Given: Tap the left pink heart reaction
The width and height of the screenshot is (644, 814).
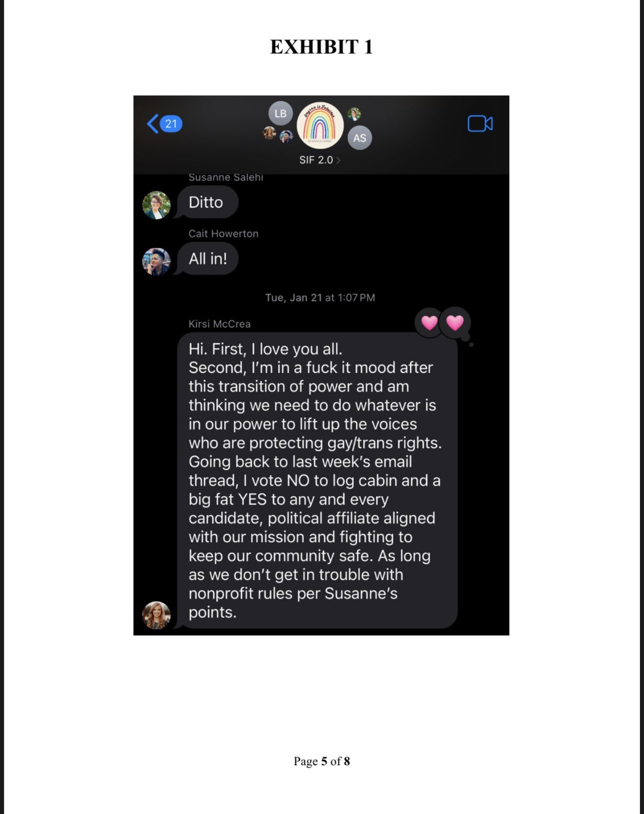Looking at the screenshot, I should (x=429, y=323).
